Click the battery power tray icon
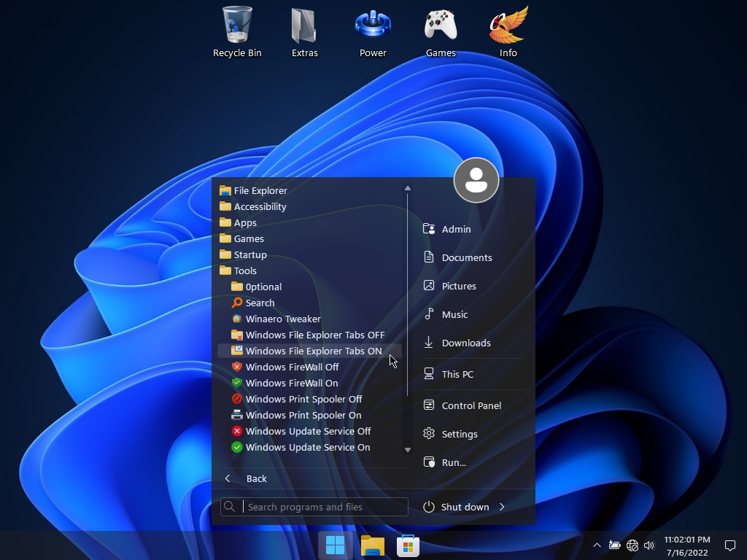 (614, 545)
